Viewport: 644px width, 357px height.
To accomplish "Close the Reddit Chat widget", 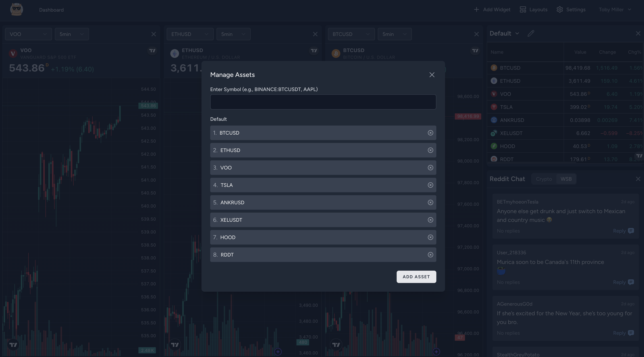I will pos(638,179).
